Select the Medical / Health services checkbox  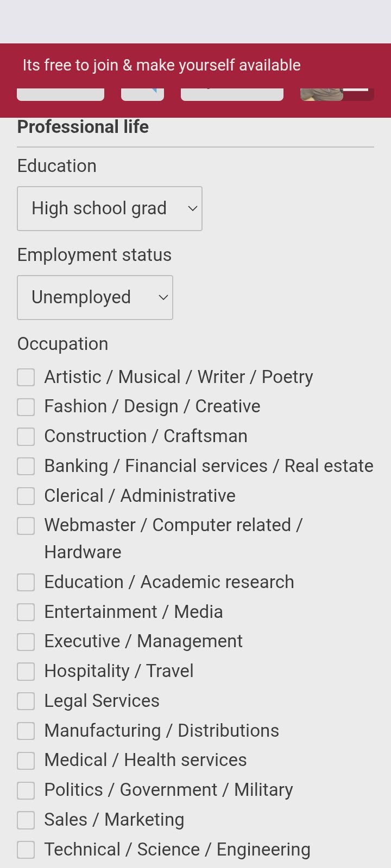click(x=26, y=761)
